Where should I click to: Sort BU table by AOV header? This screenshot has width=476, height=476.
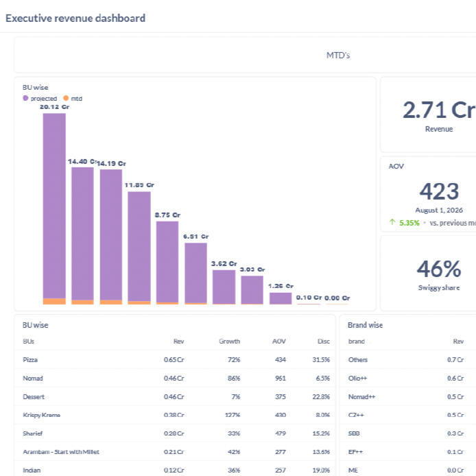279,342
